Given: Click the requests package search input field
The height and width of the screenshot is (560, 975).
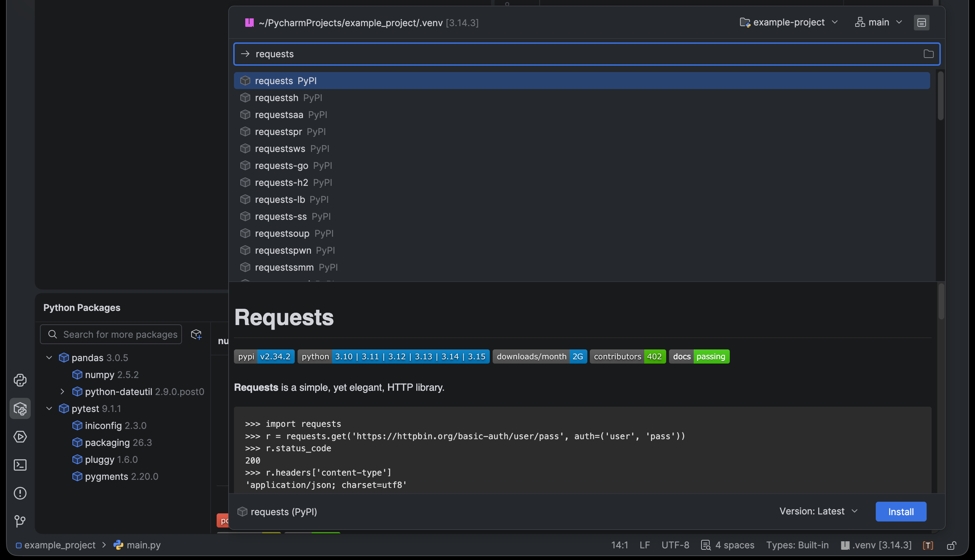Looking at the screenshot, I should point(587,54).
